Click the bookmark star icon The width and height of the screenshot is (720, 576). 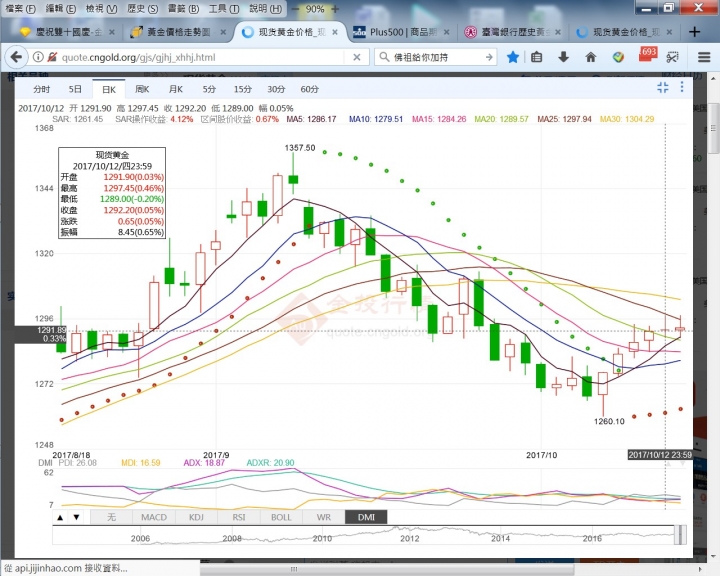coord(513,57)
